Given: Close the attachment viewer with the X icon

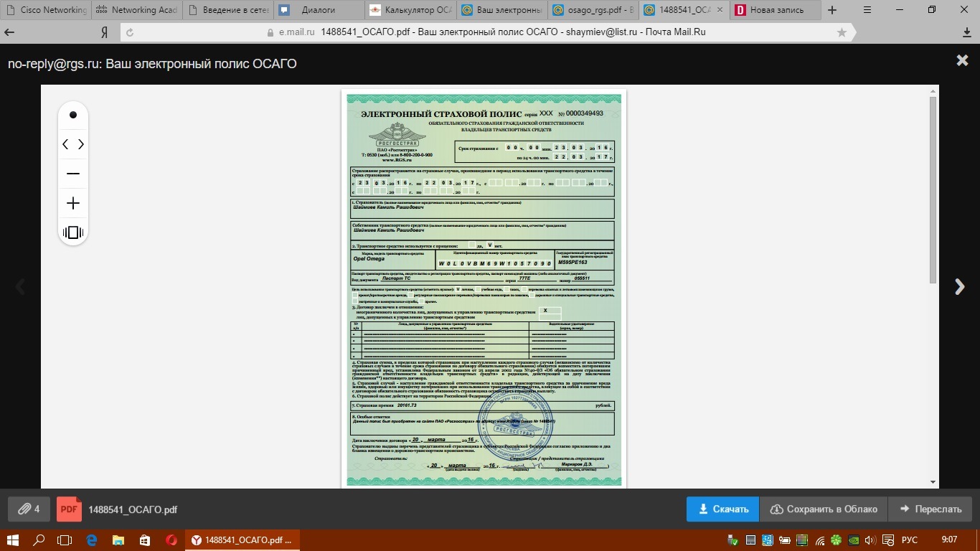Looking at the screenshot, I should pos(962,61).
